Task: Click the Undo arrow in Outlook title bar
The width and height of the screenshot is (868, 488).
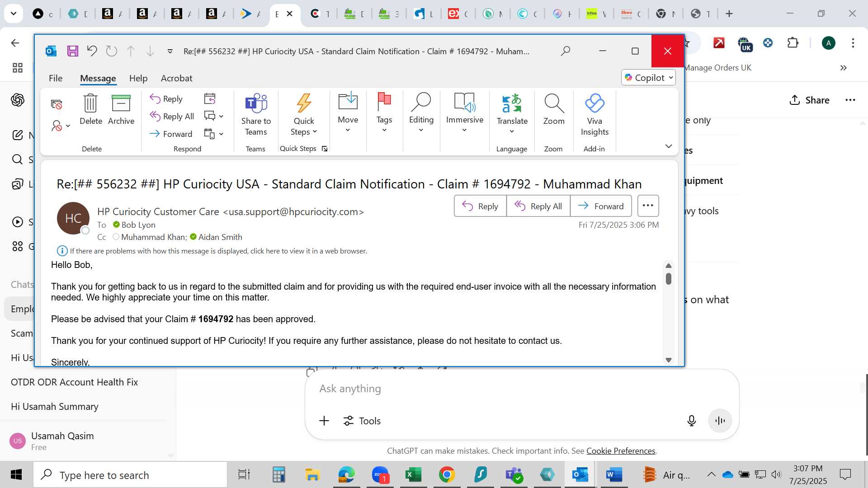Action: [92, 51]
